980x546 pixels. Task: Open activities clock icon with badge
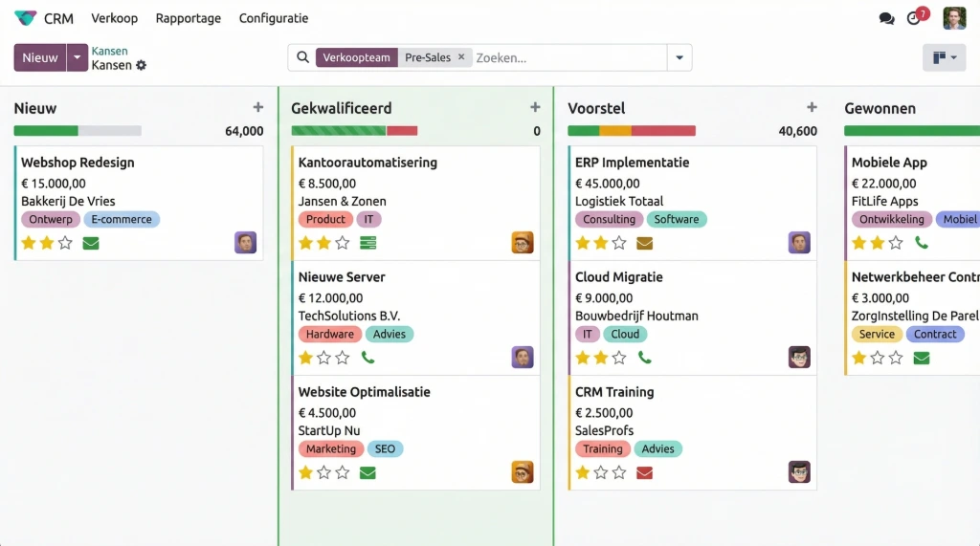point(914,18)
